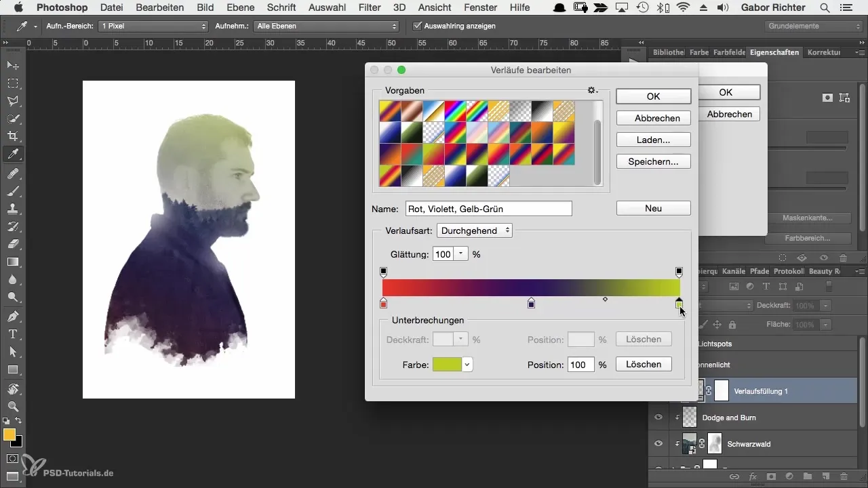
Task: Open the Verlaufsart 'Durchgehend' dropdown
Action: tap(475, 230)
